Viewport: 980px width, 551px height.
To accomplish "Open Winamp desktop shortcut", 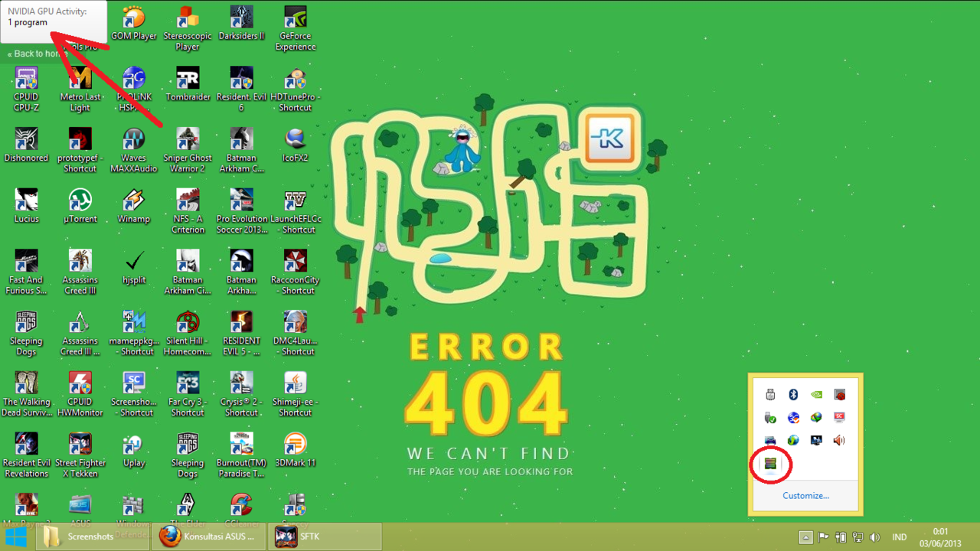I will [x=134, y=206].
